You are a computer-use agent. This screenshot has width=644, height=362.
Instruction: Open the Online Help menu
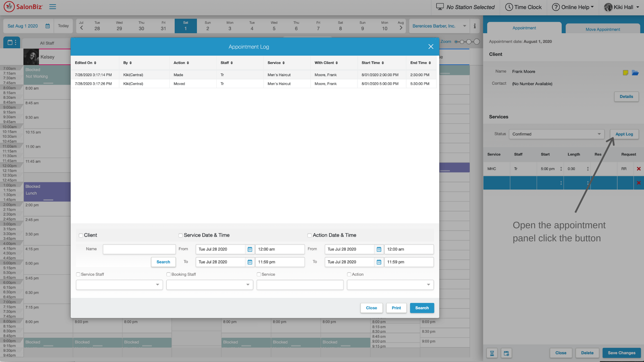(x=573, y=7)
